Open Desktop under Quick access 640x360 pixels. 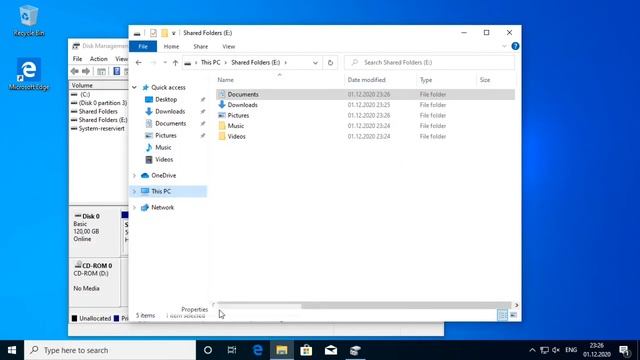tap(166, 100)
